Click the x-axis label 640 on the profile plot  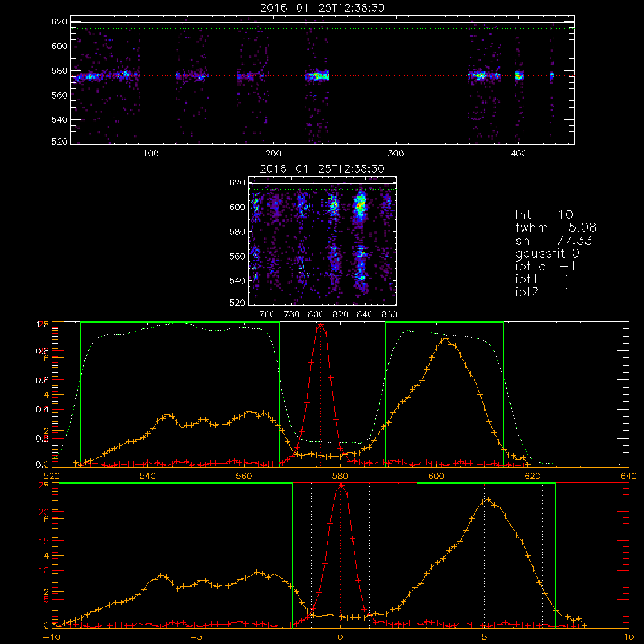pos(629,476)
